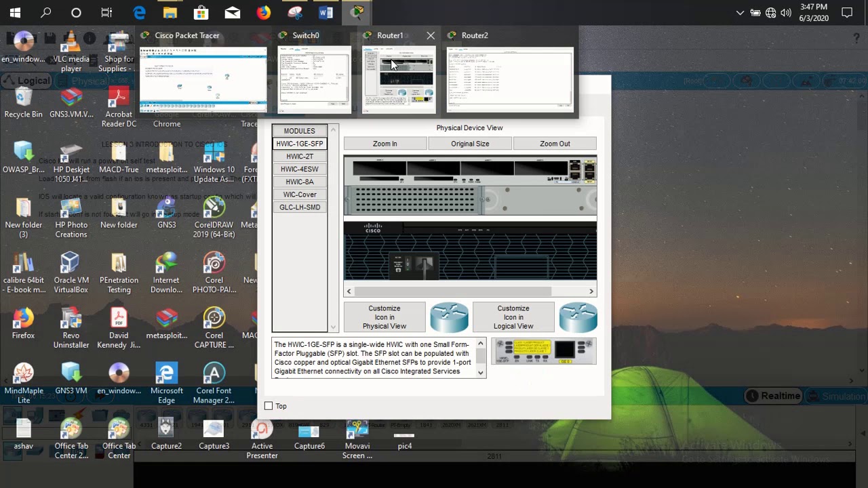Open Oracle VM VirtualBox desktop icon
This screenshot has width=868, height=488.
(71, 274)
